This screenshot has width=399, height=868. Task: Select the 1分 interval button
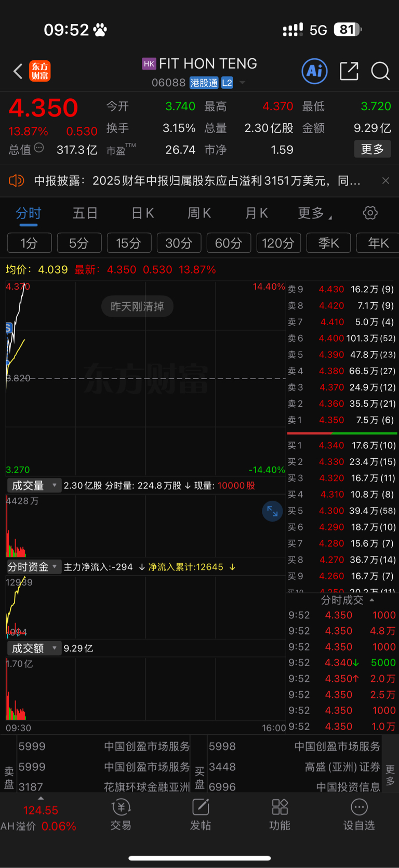30,243
